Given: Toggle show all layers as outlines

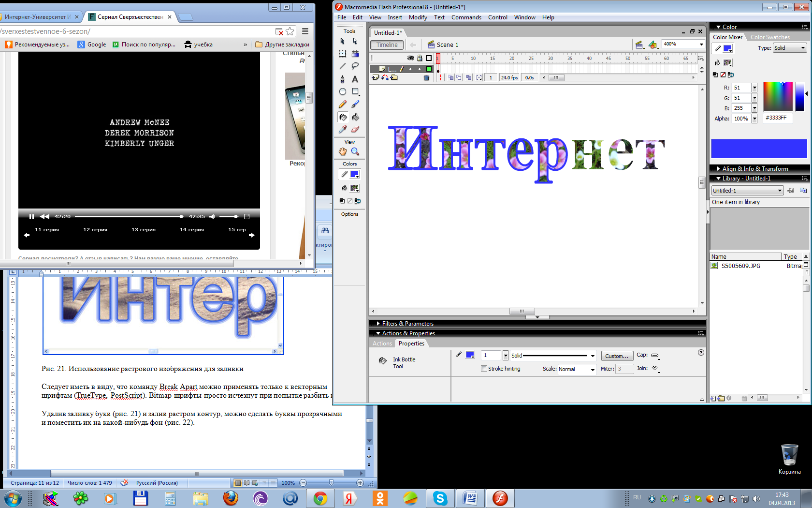Looking at the screenshot, I should click(x=429, y=58).
